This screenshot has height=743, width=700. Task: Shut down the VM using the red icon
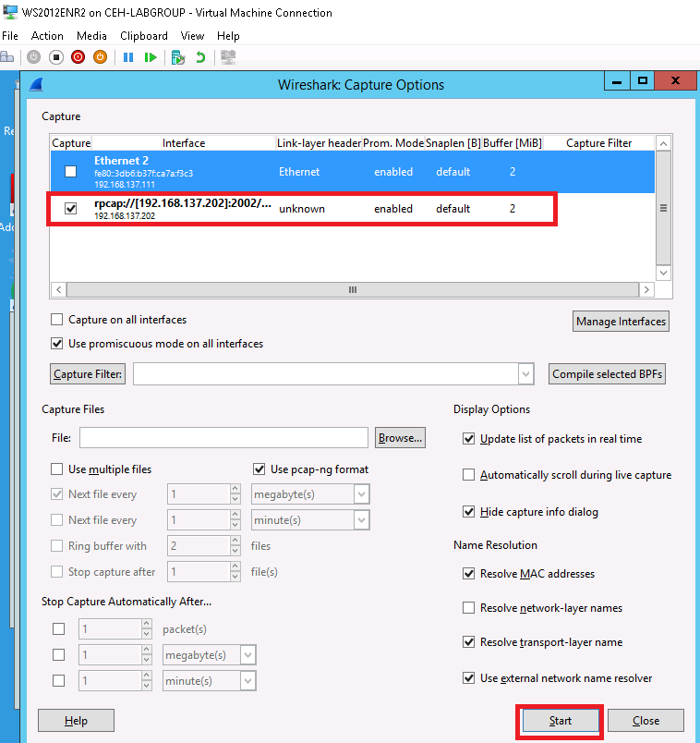tap(78, 57)
